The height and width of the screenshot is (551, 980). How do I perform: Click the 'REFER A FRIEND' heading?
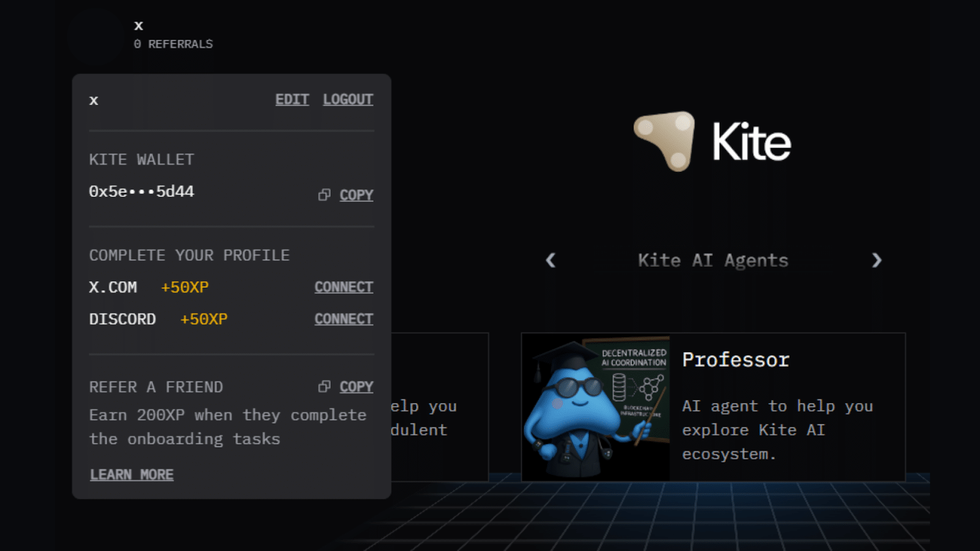(x=156, y=387)
